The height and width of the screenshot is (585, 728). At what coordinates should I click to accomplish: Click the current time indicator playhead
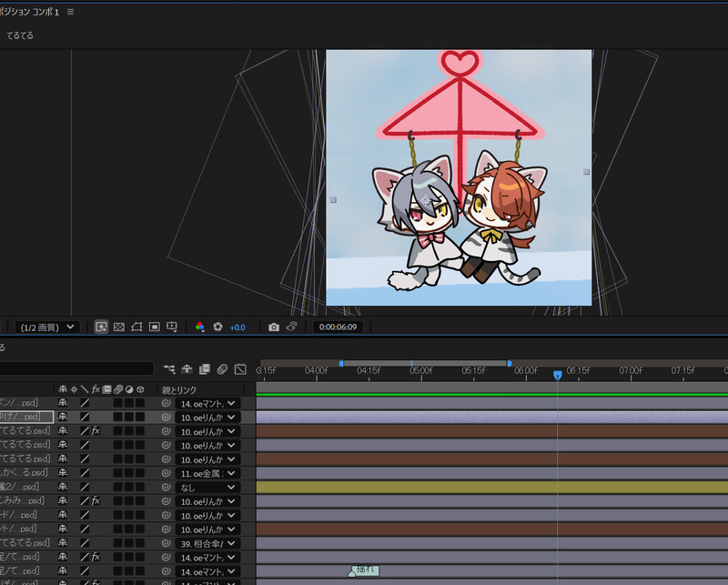[558, 375]
